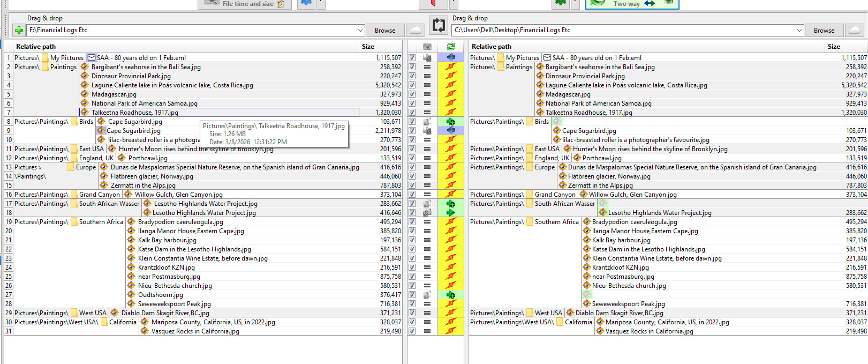
Task: Expand the left folder path history dropdown
Action: [360, 30]
